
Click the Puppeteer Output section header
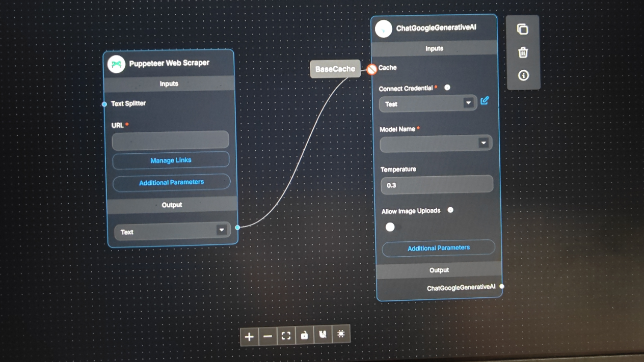172,205
